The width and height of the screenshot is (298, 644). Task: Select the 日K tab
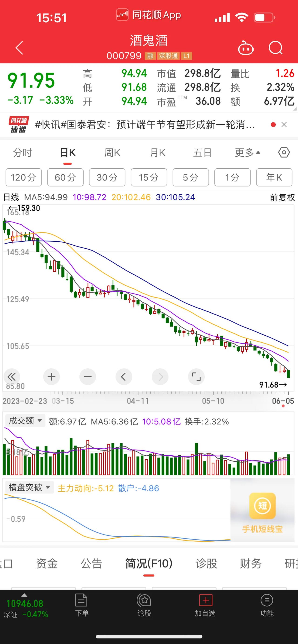(x=68, y=153)
